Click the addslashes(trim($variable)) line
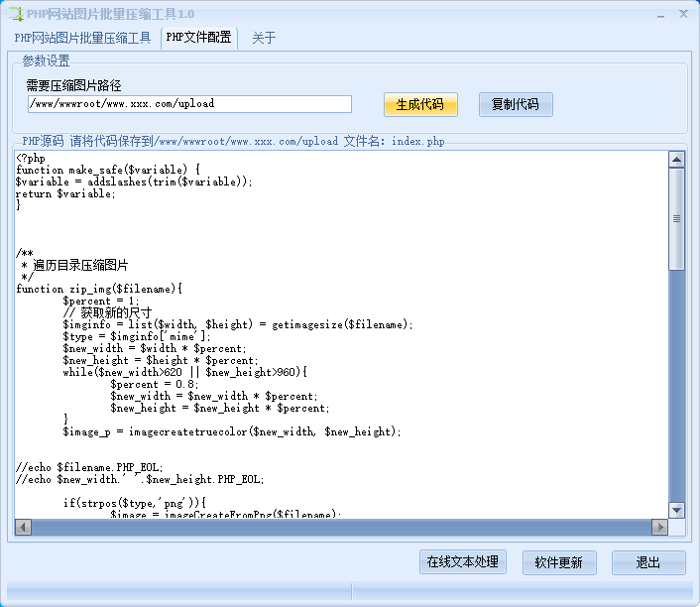This screenshot has height=607, width=700. click(134, 182)
